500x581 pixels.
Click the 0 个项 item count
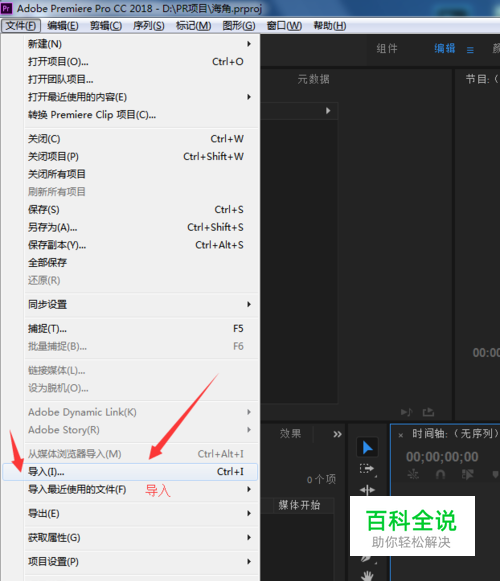pos(321,479)
